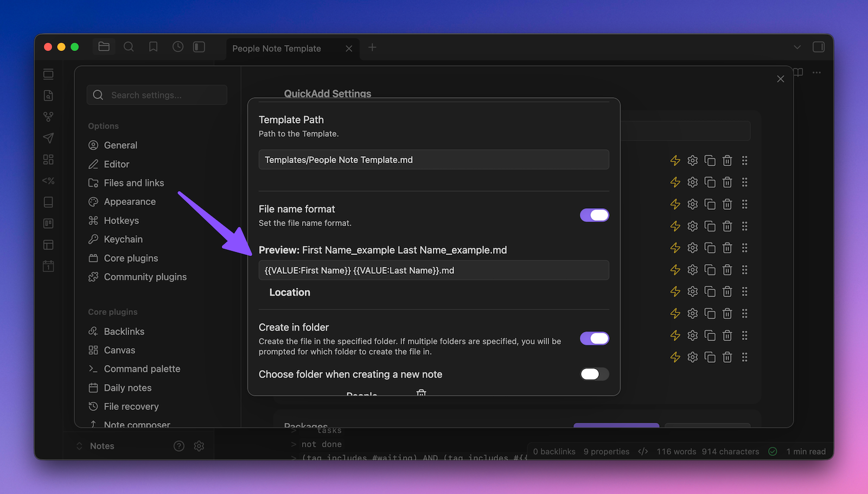The width and height of the screenshot is (868, 494).
Task: Enable Choose folder when creating a new note
Action: tap(594, 374)
